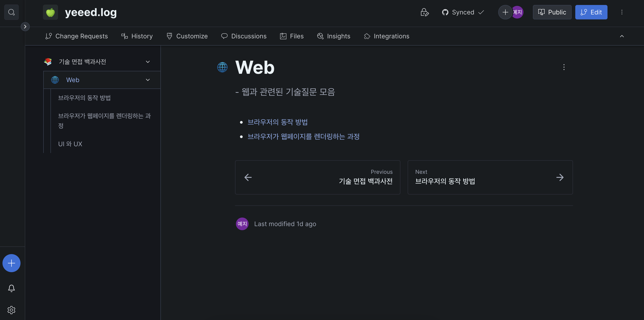644x320 pixels.
Task: Click the globe emoji beside Web title
Action: (x=222, y=67)
